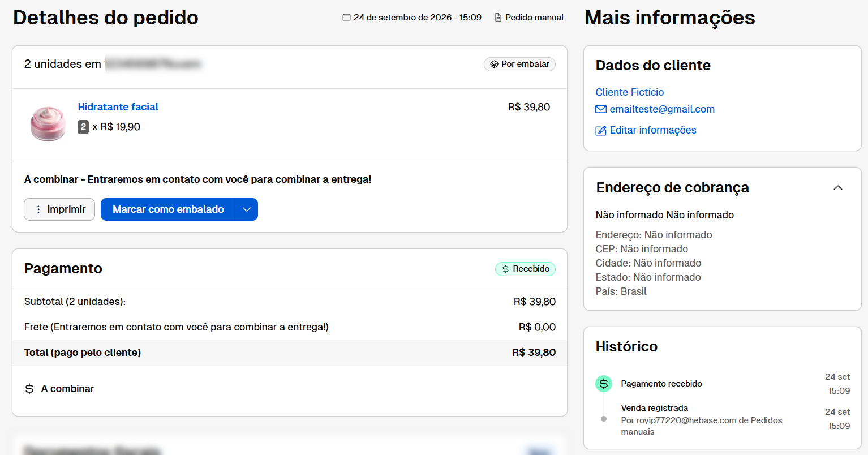Click the Subtotal (2 unidades) row label
Screen dimensions: 868x455
click(75, 302)
